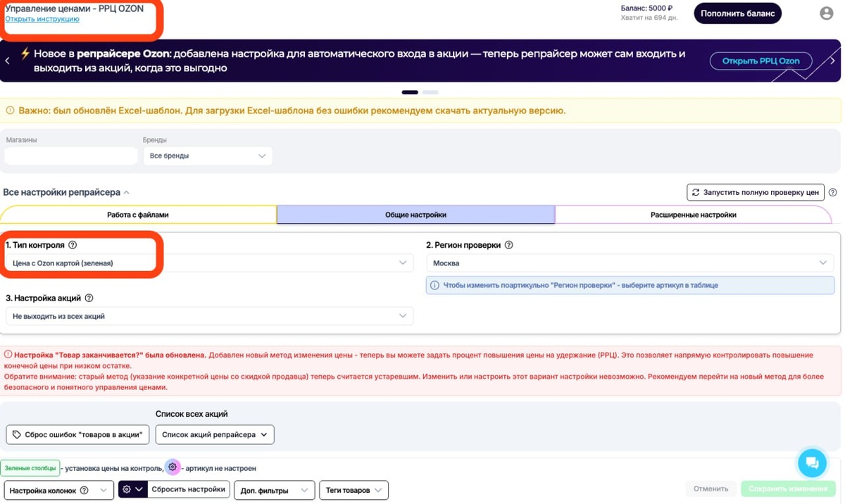Click 'Пополнить баланс' button
The height and width of the screenshot is (504, 845).
(x=737, y=13)
